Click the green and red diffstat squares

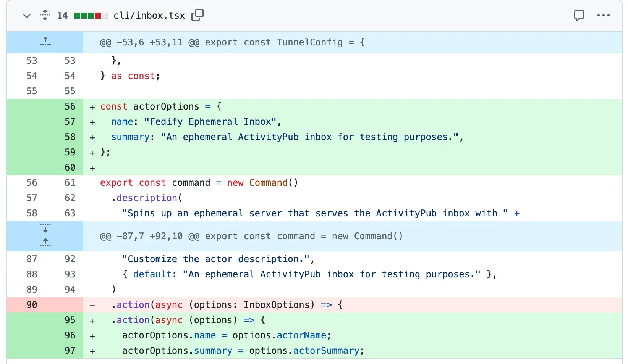91,16
